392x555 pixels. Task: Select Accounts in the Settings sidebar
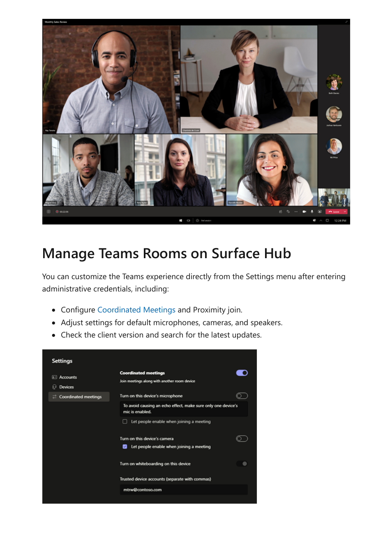[79, 377]
